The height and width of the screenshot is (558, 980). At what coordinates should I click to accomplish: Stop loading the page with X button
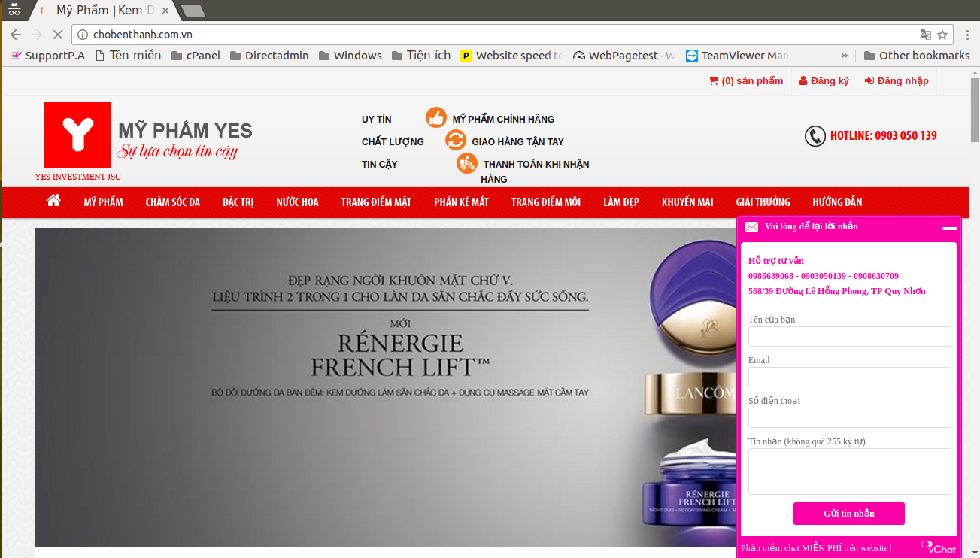pyautogui.click(x=58, y=35)
